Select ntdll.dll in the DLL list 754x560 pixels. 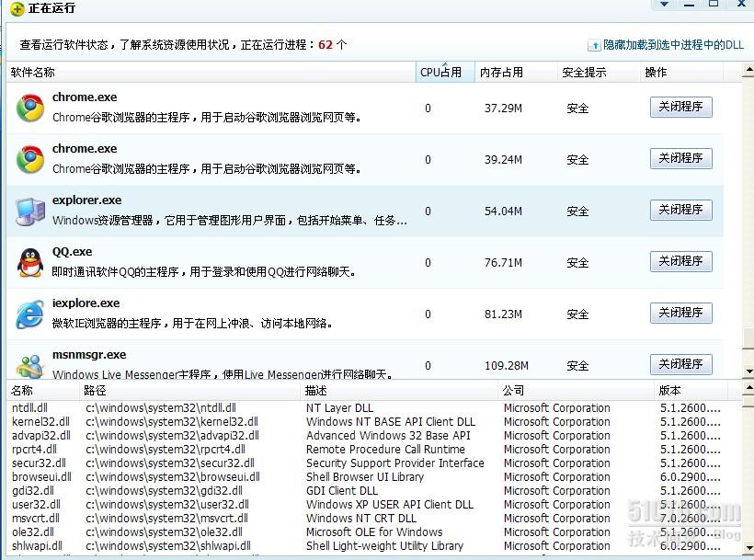29,407
